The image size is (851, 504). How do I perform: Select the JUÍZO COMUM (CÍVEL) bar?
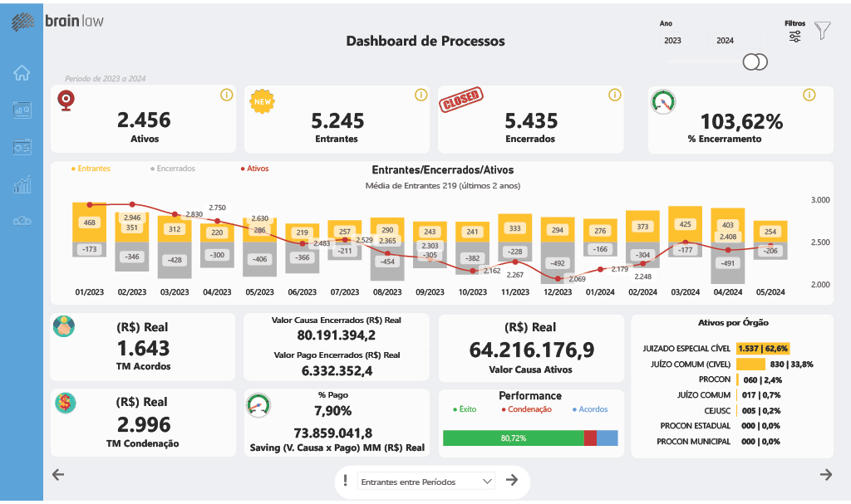750,364
